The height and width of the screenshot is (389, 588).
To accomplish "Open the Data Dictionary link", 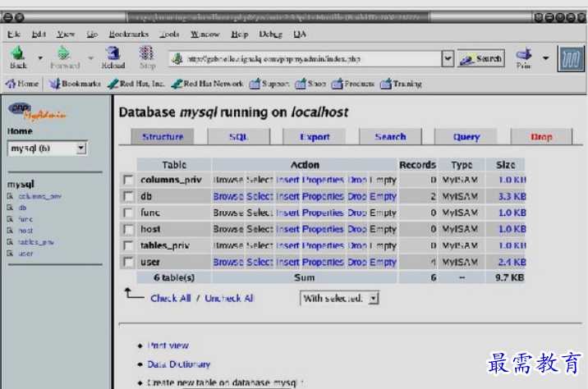I will tap(178, 364).
